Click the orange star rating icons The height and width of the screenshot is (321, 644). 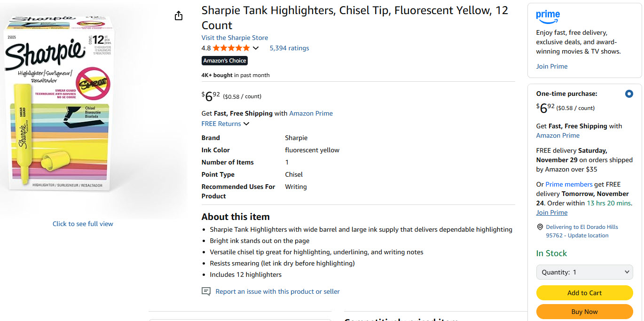231,48
